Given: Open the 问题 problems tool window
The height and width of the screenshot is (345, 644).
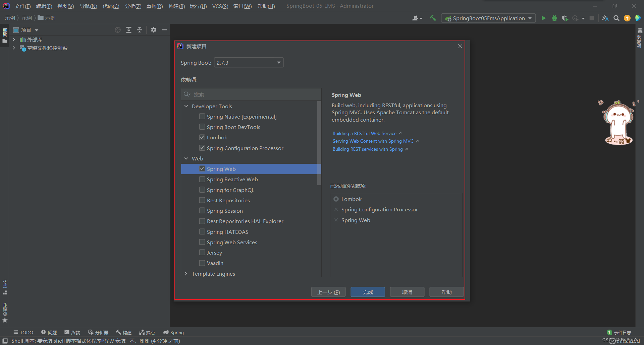Looking at the screenshot, I should coord(49,332).
